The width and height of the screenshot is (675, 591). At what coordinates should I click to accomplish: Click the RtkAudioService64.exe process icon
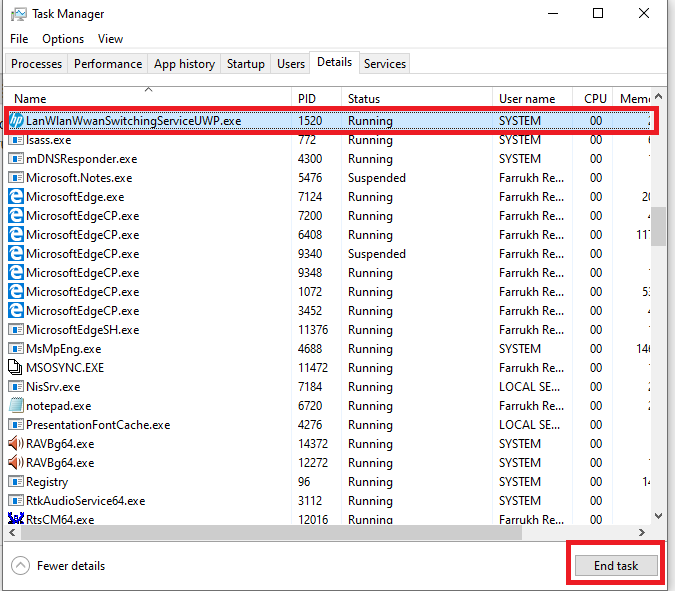point(16,501)
